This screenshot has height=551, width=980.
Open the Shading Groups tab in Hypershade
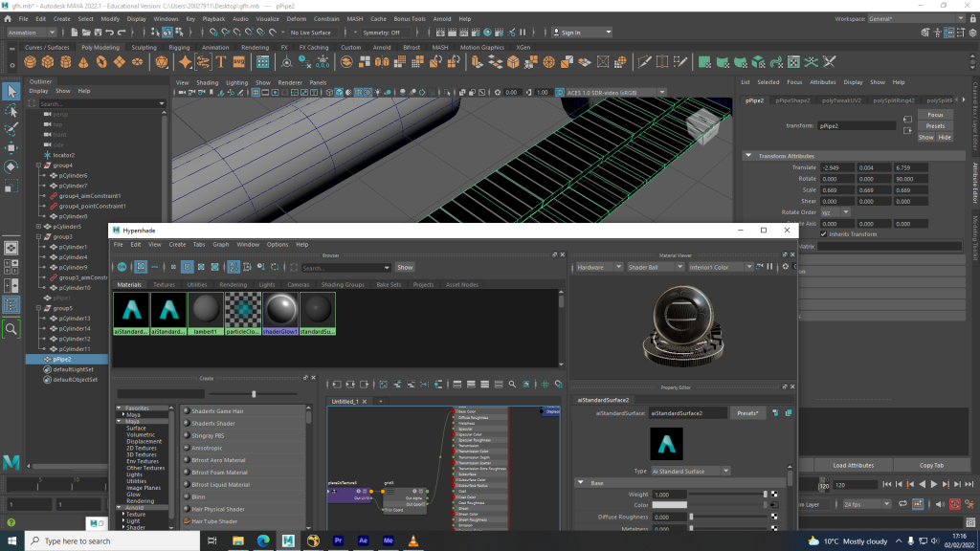[343, 285]
